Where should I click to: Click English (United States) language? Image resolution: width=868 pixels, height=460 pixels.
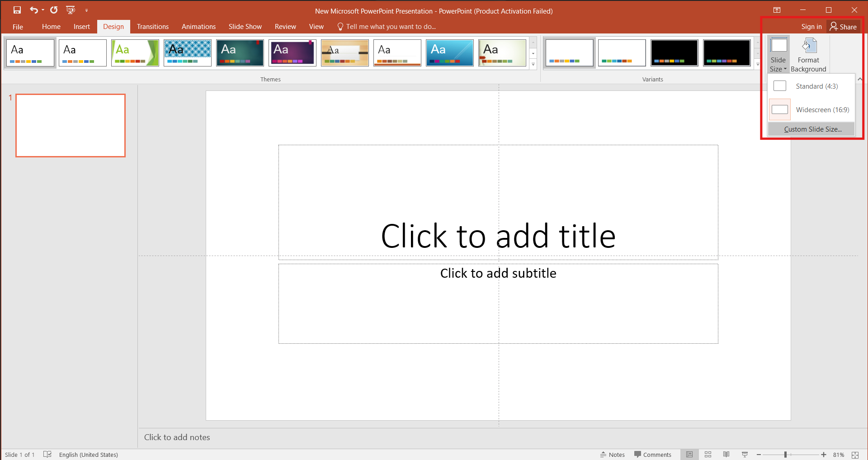coord(89,455)
